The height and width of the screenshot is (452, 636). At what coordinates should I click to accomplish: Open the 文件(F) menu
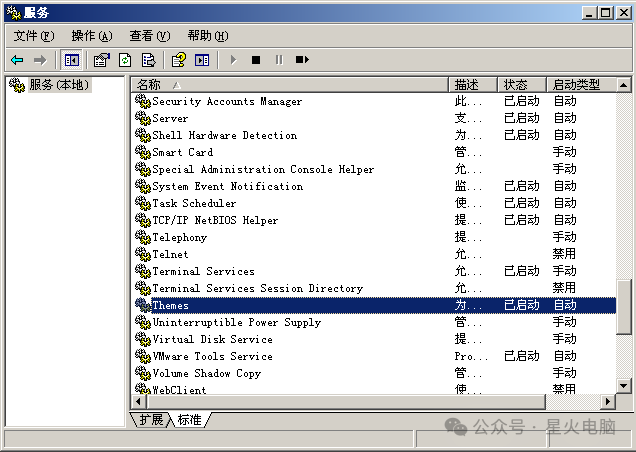pos(33,36)
